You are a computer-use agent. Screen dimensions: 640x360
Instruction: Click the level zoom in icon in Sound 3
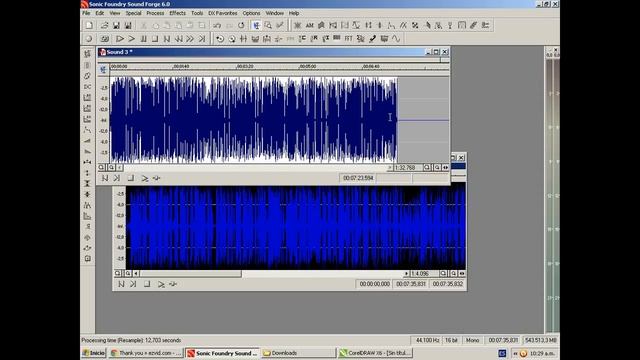click(101, 168)
